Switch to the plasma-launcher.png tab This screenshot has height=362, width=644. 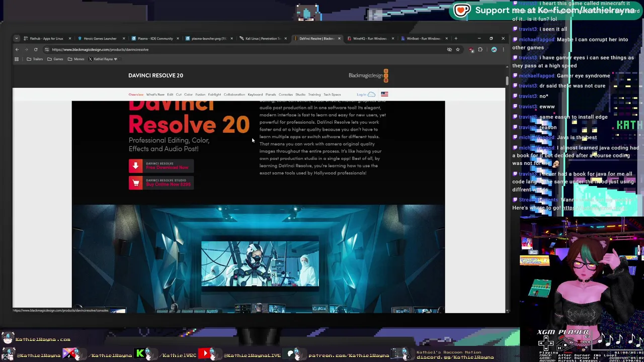point(208,38)
